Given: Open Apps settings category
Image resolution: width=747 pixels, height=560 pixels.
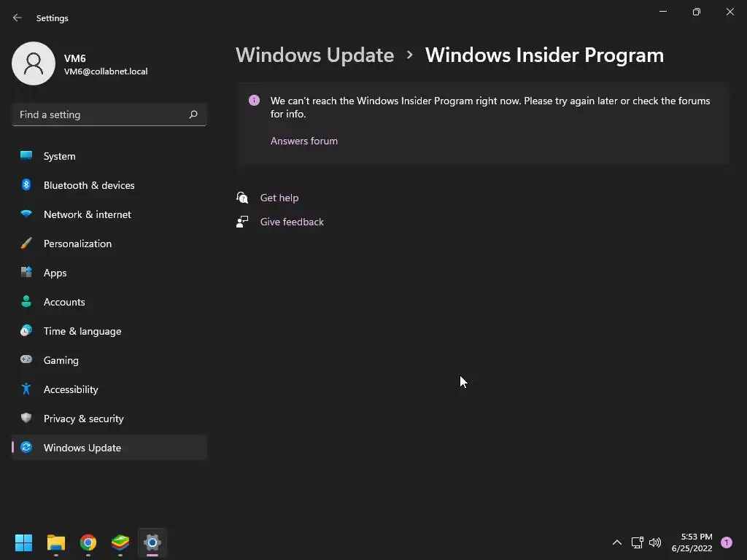Looking at the screenshot, I should point(109,273).
